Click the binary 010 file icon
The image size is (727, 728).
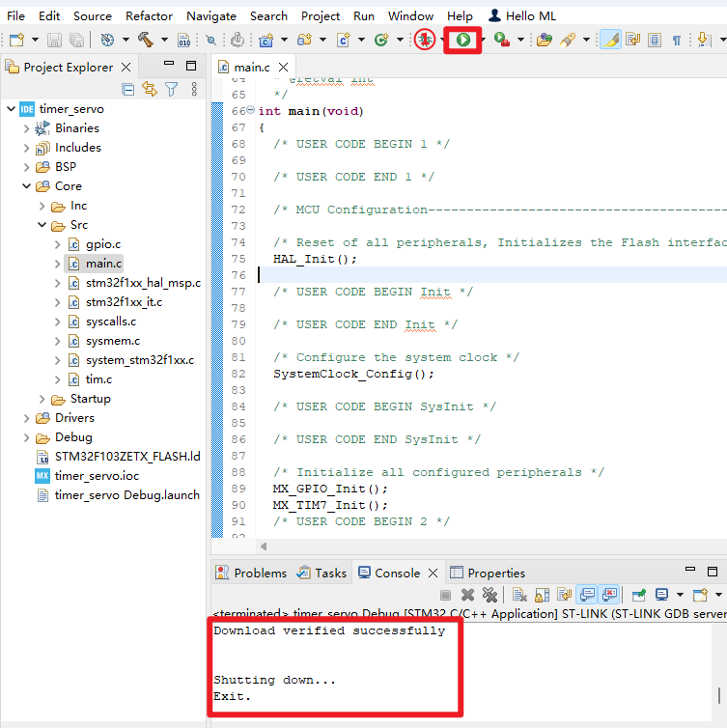pyautogui.click(x=183, y=40)
